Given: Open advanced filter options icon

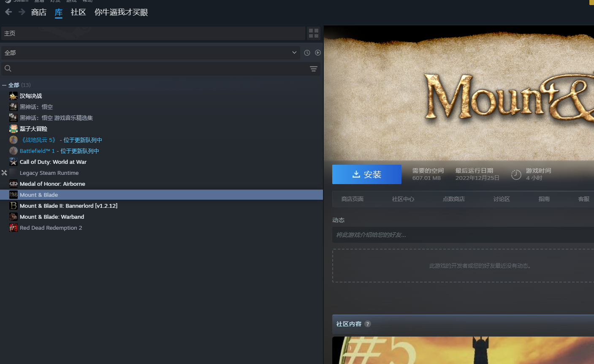Looking at the screenshot, I should (x=314, y=69).
